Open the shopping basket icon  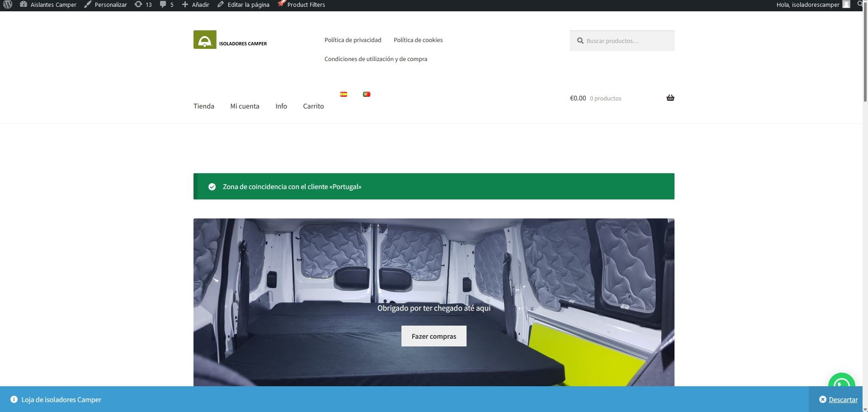click(670, 98)
